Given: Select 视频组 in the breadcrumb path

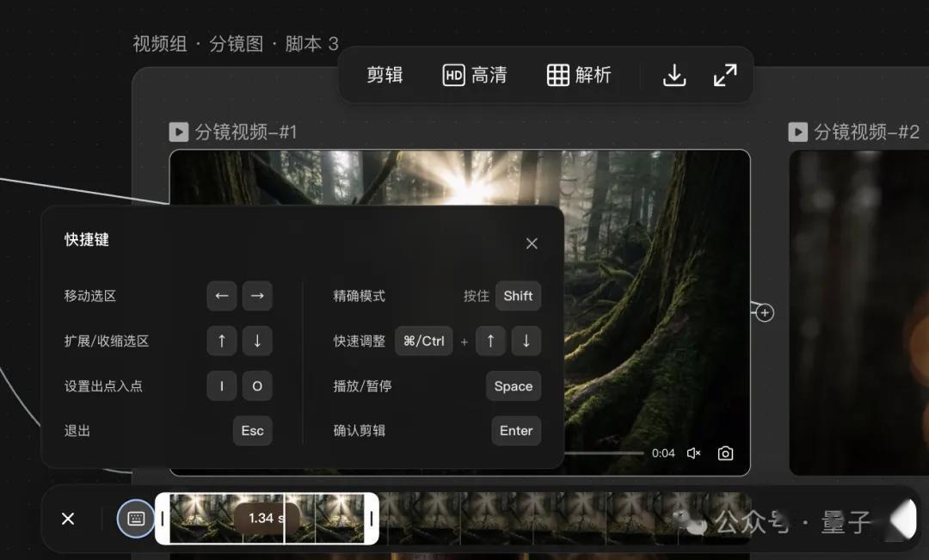Looking at the screenshot, I should (159, 43).
